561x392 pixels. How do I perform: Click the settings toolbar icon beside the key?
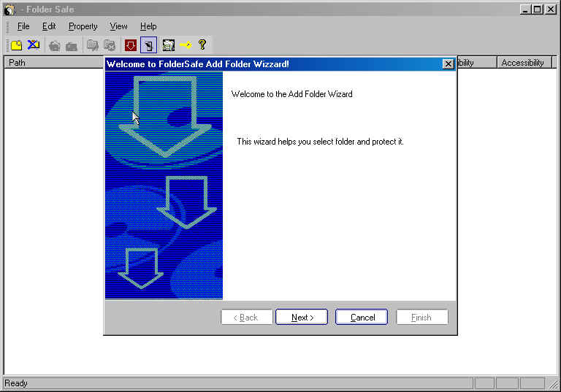tap(169, 45)
